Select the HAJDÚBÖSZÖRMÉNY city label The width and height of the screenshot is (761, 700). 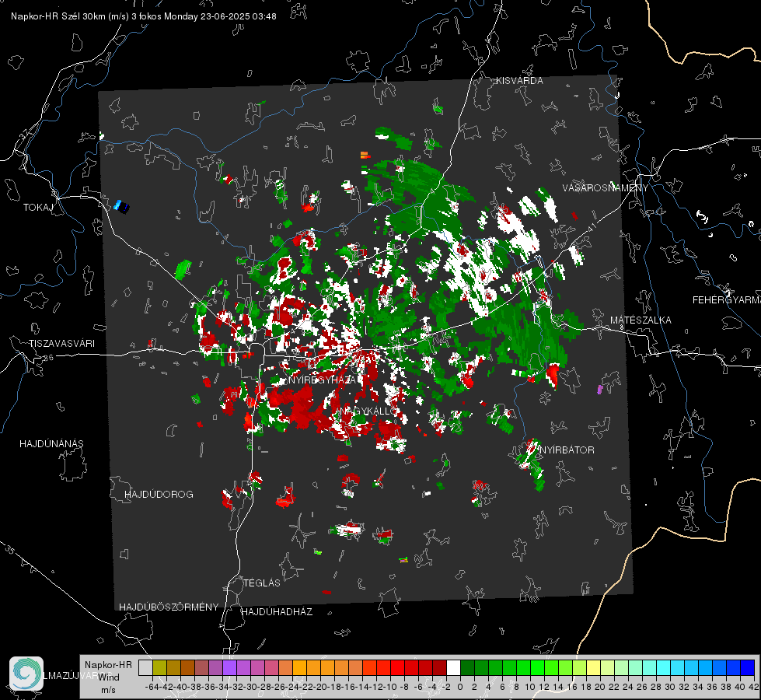point(169,607)
